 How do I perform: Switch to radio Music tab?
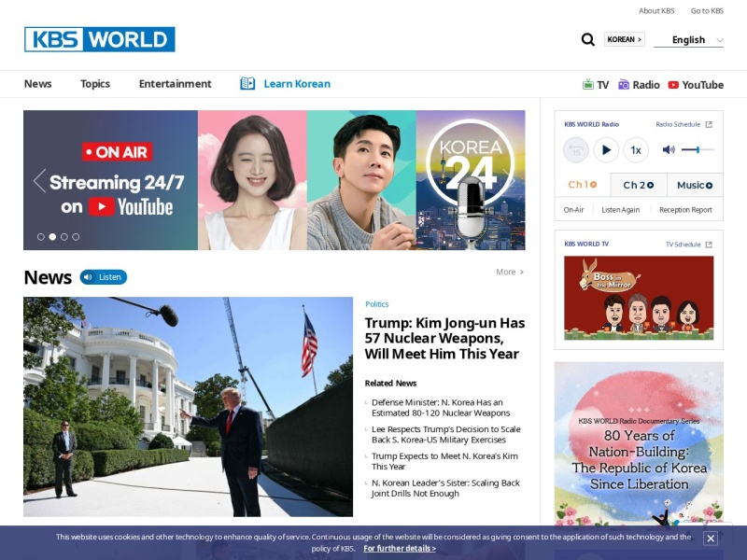(x=695, y=185)
